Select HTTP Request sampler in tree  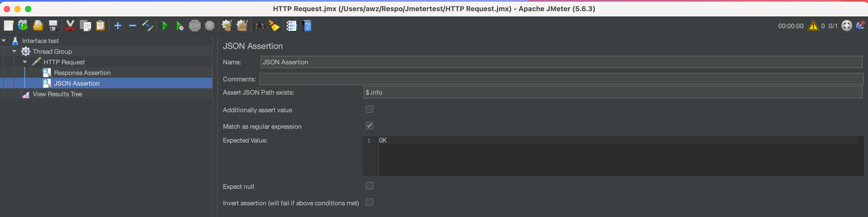[x=64, y=62]
